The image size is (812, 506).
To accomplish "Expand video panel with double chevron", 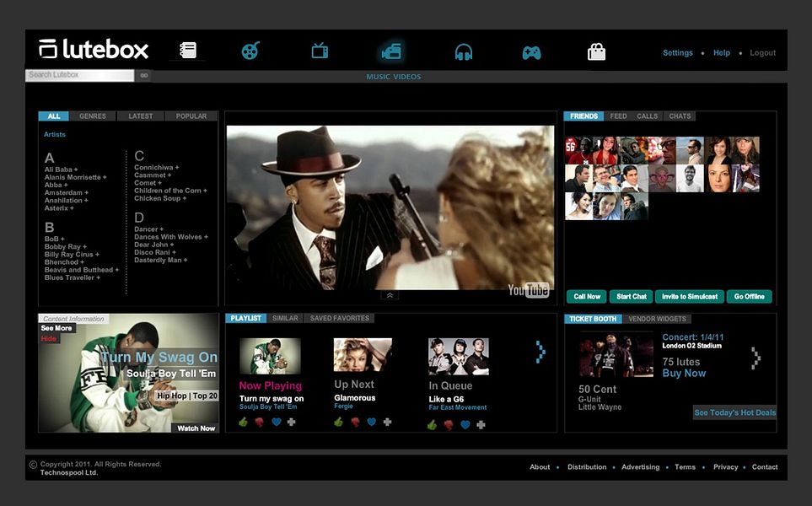I will coord(390,295).
